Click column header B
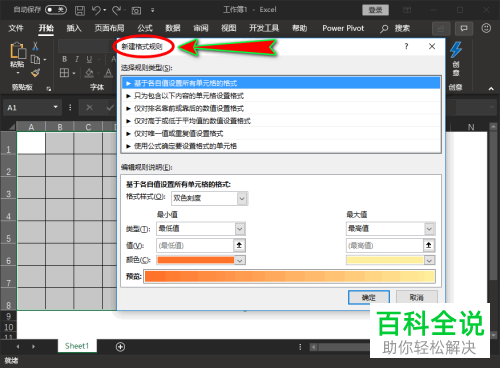The height and width of the screenshot is (368, 500). point(60,127)
